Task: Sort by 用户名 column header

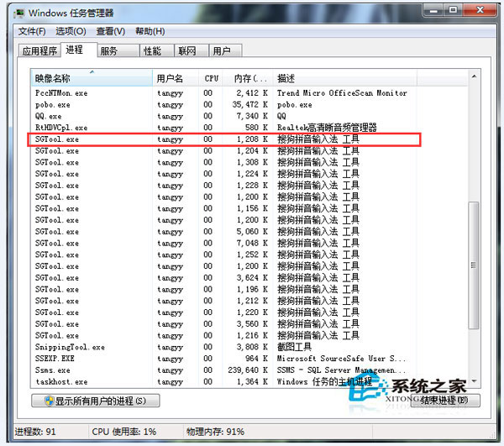Action: click(x=176, y=78)
